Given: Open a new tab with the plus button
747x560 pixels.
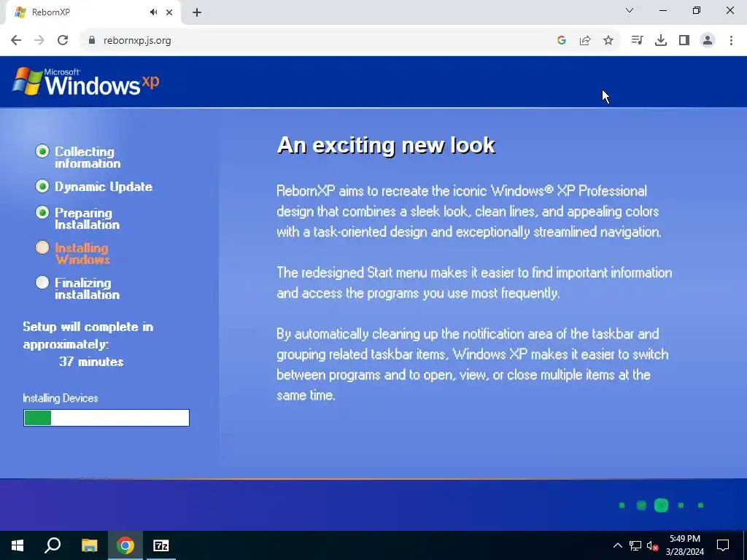Looking at the screenshot, I should point(197,12).
